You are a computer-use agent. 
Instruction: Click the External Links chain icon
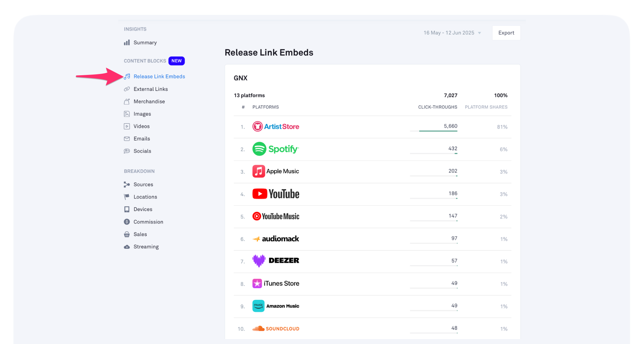127,89
